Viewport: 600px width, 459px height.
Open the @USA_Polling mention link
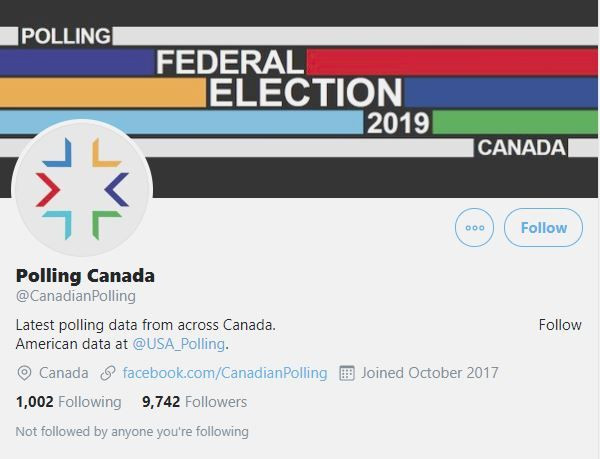179,344
